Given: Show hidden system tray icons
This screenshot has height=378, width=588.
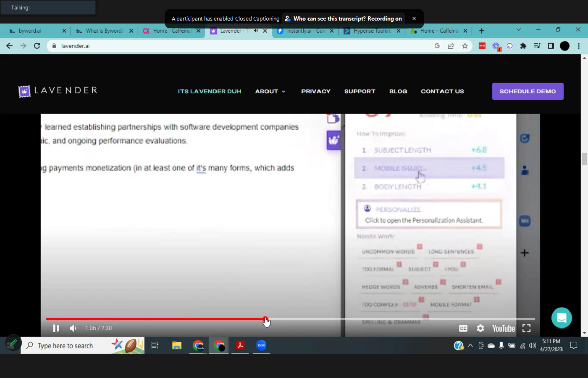Looking at the screenshot, I should click(470, 346).
